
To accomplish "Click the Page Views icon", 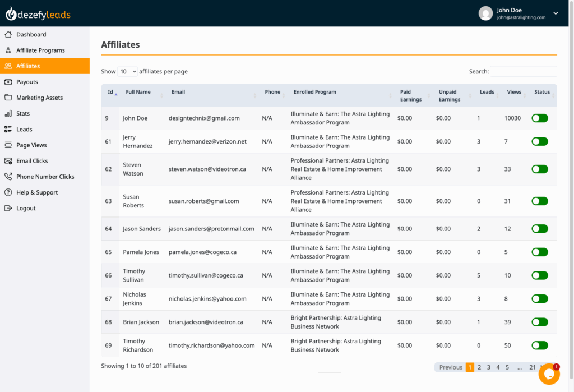I will click(8, 145).
